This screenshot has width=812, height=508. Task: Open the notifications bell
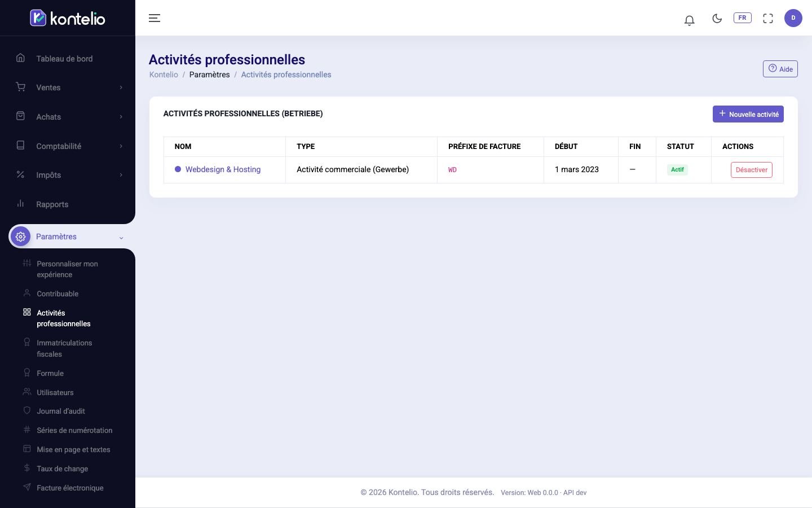(x=689, y=20)
